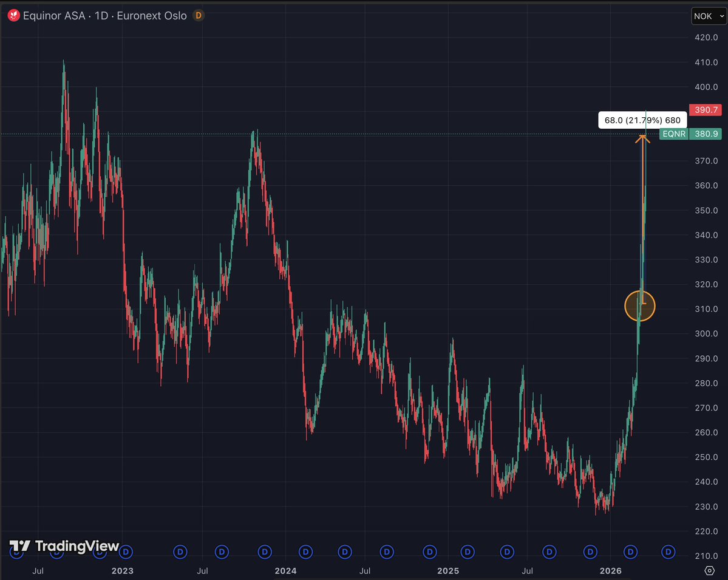Click the green 380.9 last price label
728x580 pixels.
click(x=706, y=134)
